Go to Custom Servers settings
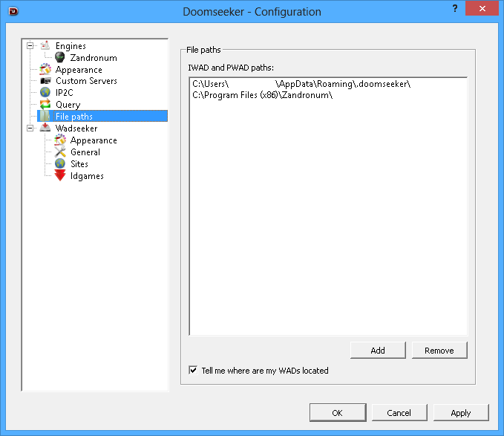504x436 pixels. pyautogui.click(x=86, y=81)
